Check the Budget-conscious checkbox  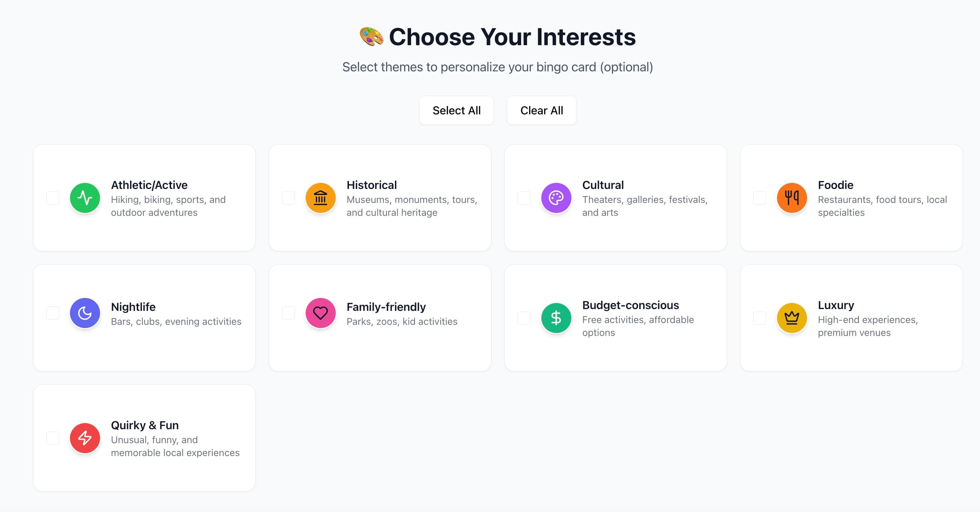coord(523,318)
